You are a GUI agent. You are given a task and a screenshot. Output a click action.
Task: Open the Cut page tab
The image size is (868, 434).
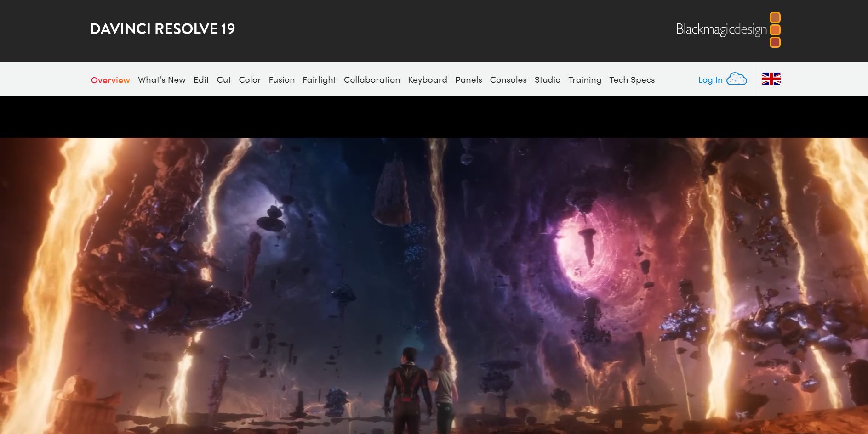coord(224,80)
